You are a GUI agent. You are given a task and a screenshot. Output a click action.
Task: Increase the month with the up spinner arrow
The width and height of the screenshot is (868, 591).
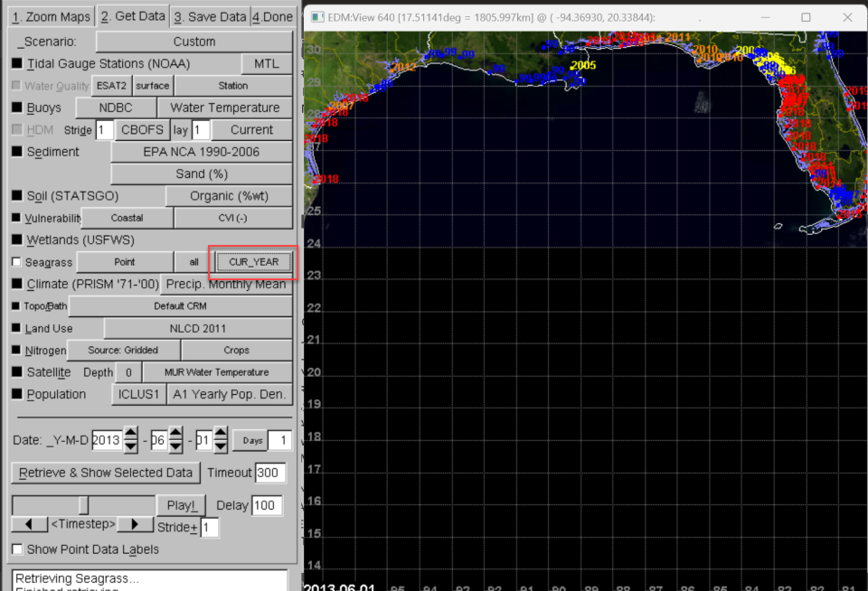pyautogui.click(x=176, y=435)
